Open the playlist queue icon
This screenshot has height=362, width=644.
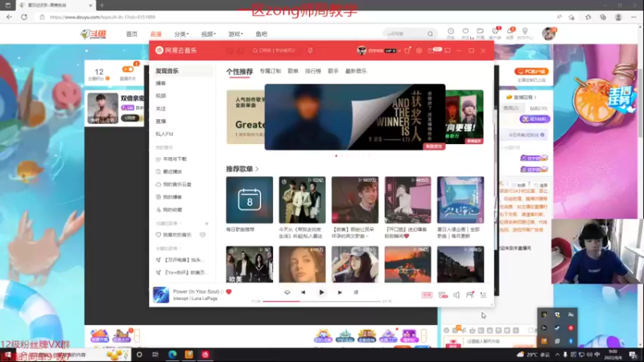point(484,295)
